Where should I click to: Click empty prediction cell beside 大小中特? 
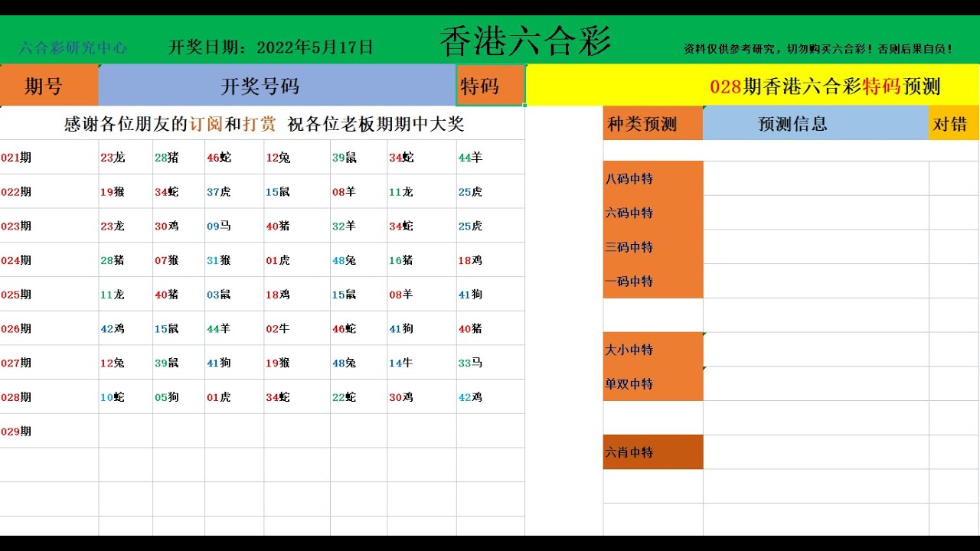coord(816,349)
